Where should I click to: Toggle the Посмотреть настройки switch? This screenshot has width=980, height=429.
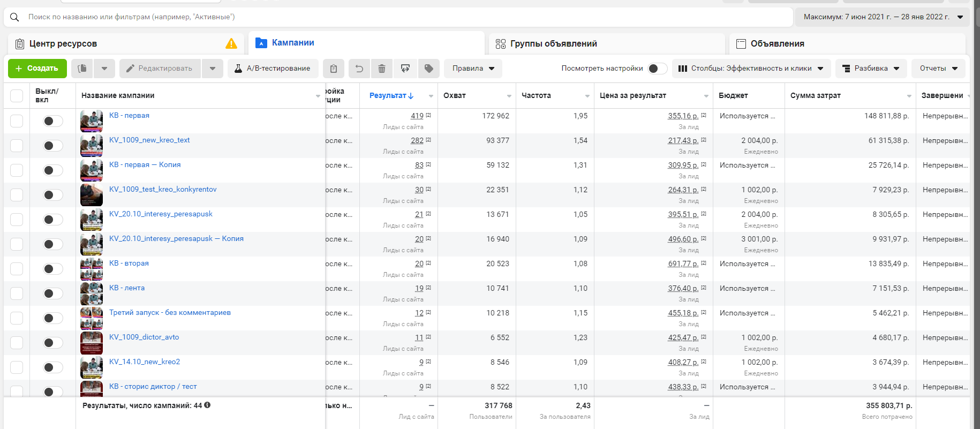(658, 69)
